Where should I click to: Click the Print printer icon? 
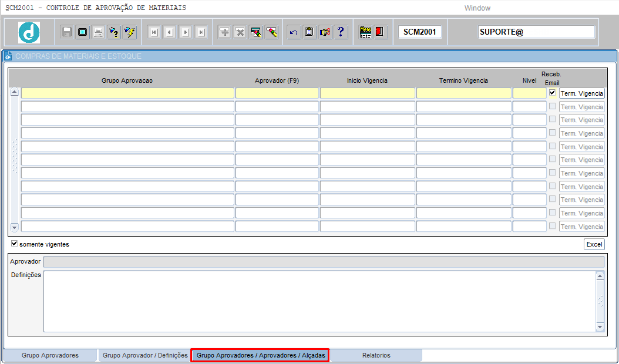point(98,32)
